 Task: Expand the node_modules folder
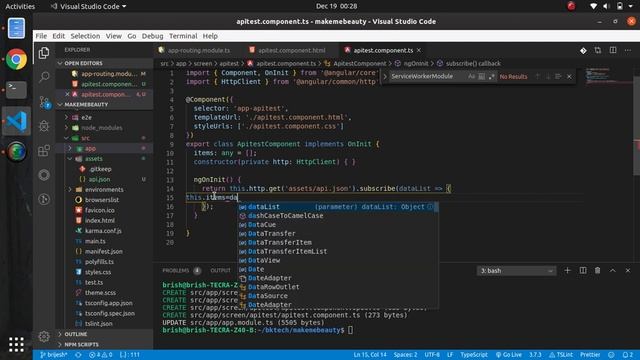click(x=101, y=128)
